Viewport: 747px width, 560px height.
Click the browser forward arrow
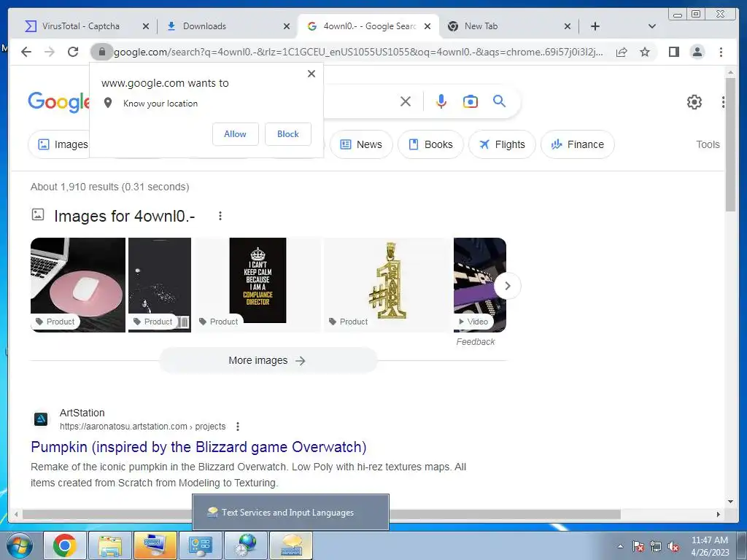(x=50, y=52)
